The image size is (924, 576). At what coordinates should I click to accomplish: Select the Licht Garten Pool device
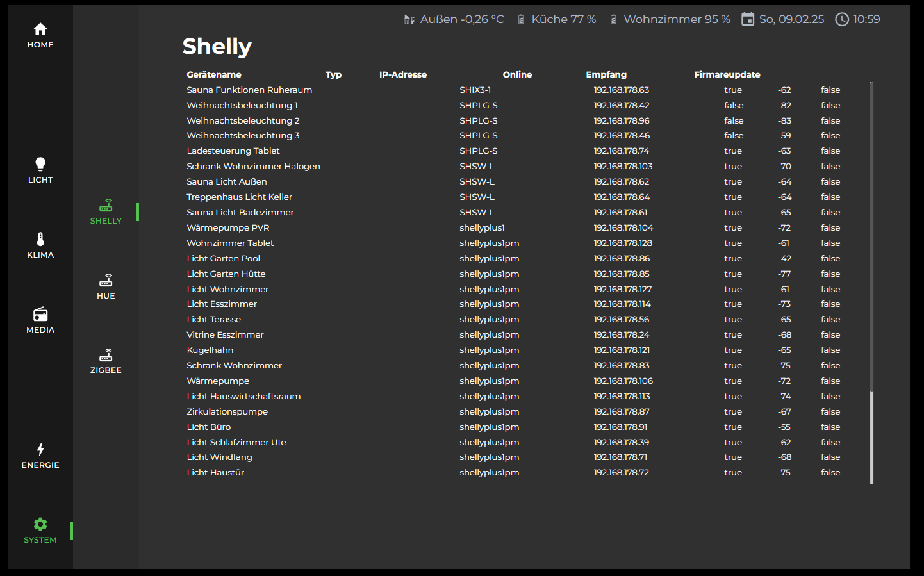click(224, 259)
